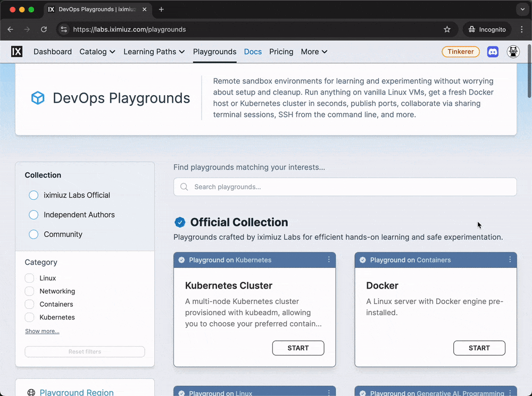This screenshot has height=396, width=532.
Task: Open the More navigation dropdown
Action: click(314, 52)
